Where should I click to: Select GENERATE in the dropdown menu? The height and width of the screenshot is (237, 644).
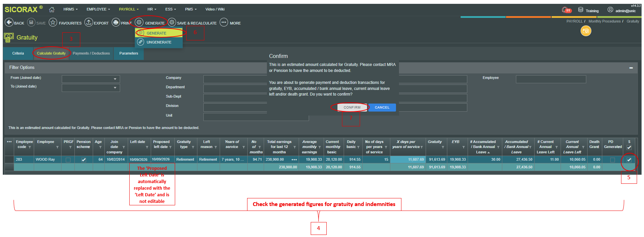(159, 33)
